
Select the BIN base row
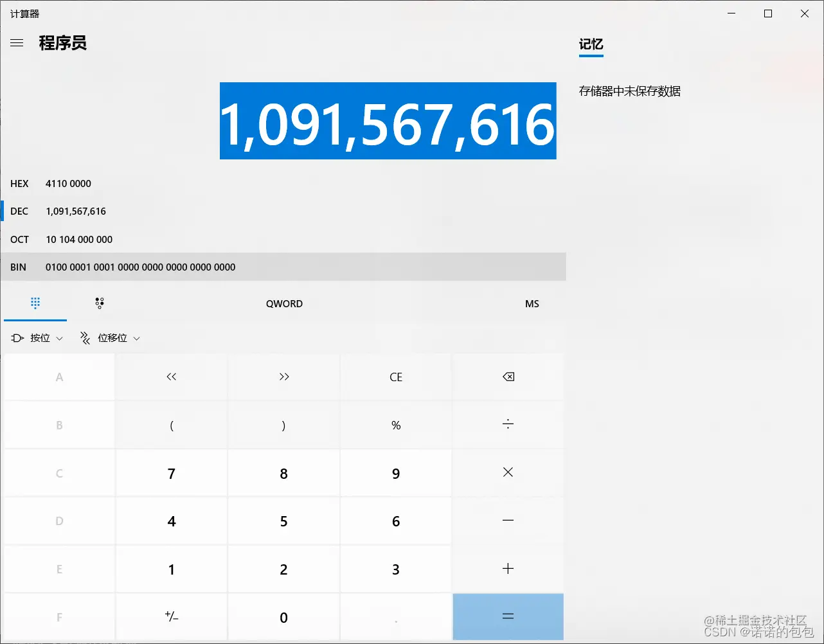click(283, 267)
